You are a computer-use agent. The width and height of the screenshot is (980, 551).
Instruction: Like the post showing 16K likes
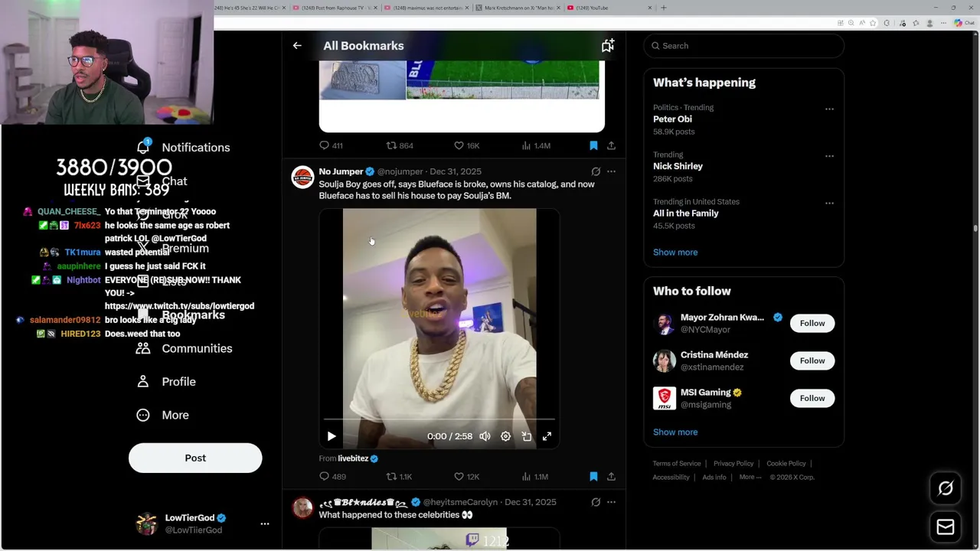466,145
